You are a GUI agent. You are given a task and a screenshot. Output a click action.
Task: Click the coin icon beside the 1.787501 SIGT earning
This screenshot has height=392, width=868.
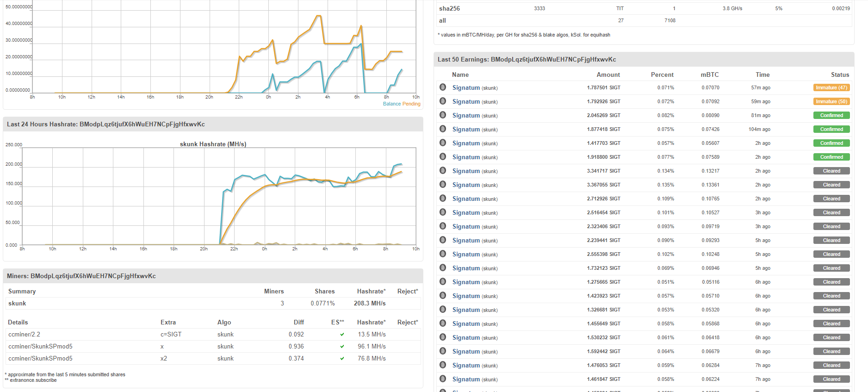point(443,87)
